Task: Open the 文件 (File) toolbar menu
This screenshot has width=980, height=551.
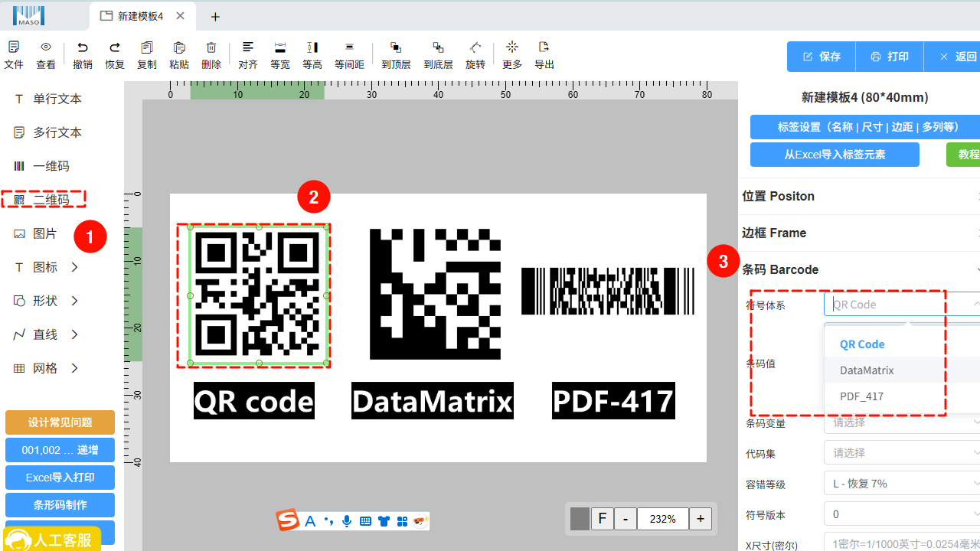Action: pyautogui.click(x=14, y=55)
